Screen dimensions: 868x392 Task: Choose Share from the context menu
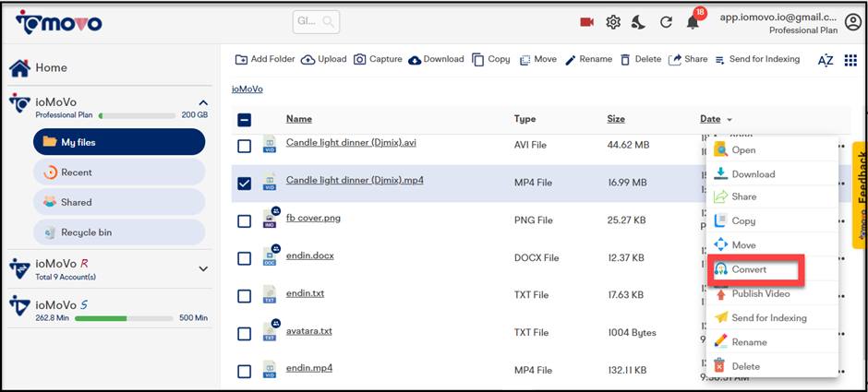772,196
